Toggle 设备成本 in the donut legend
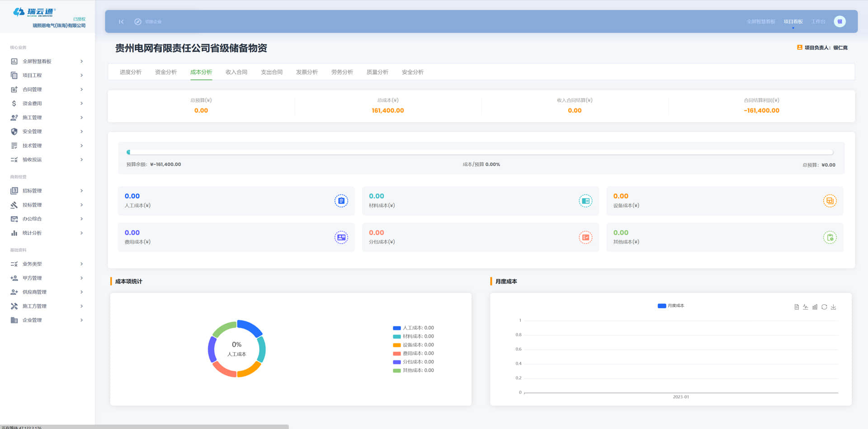868x429 pixels. point(413,345)
